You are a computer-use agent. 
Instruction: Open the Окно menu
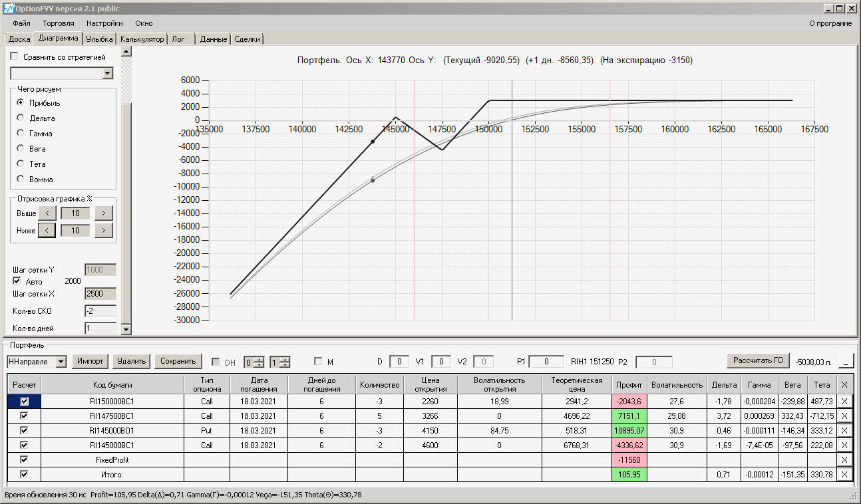144,23
